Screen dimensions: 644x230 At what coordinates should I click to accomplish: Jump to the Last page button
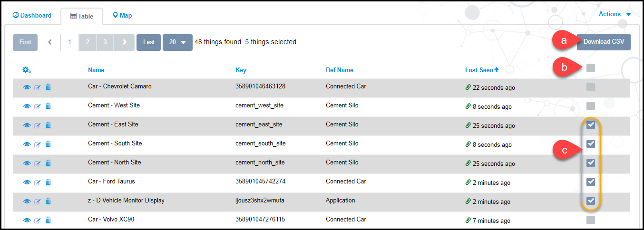pyautogui.click(x=149, y=42)
